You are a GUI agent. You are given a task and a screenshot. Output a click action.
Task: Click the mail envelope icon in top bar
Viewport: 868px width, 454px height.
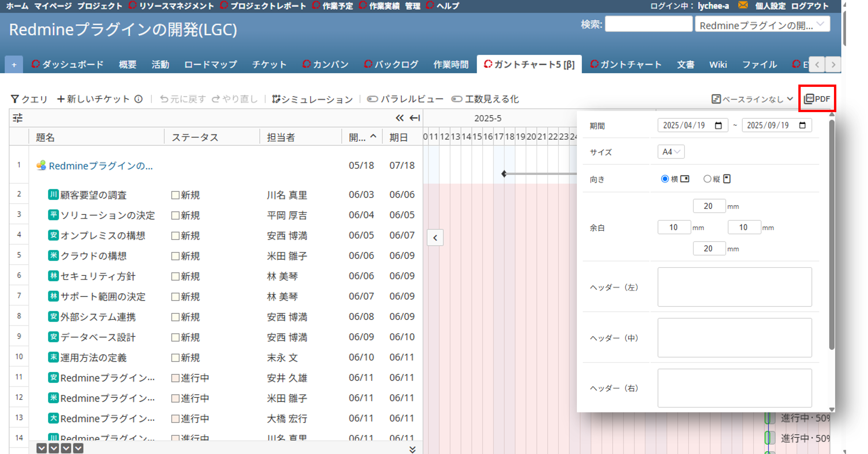pyautogui.click(x=743, y=5)
